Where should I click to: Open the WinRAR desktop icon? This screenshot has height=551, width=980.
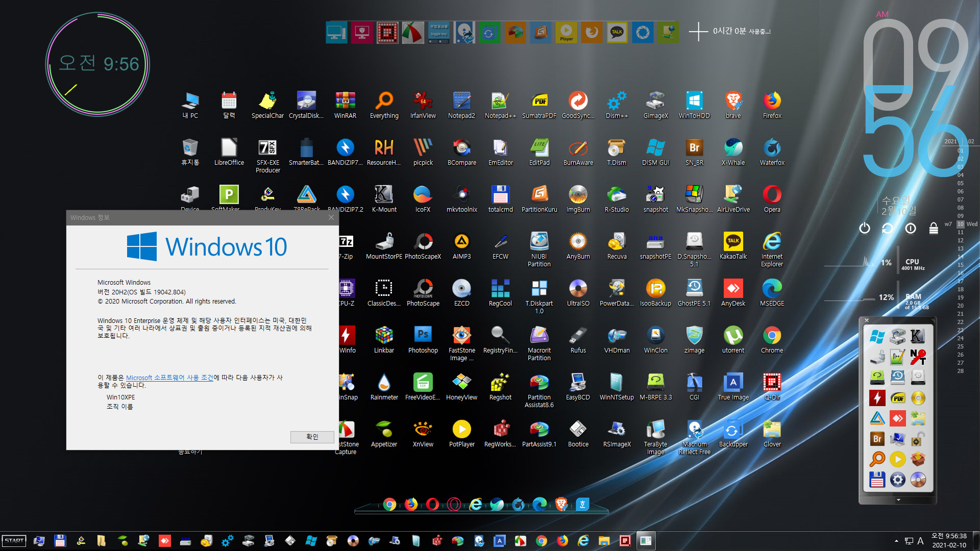point(345,105)
